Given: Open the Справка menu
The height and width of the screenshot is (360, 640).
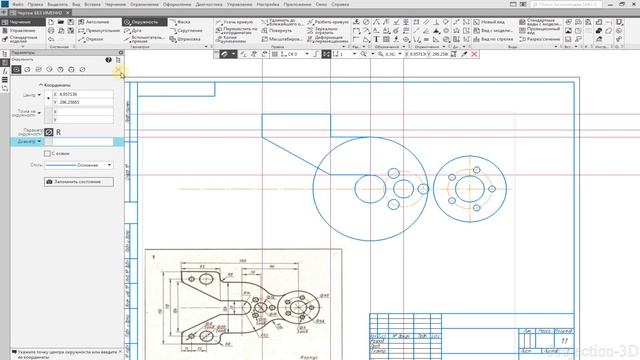Looking at the screenshot, I should tap(340, 4).
